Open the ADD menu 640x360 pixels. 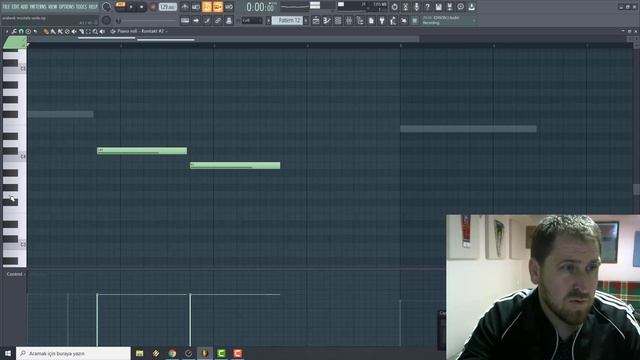coord(24,7)
